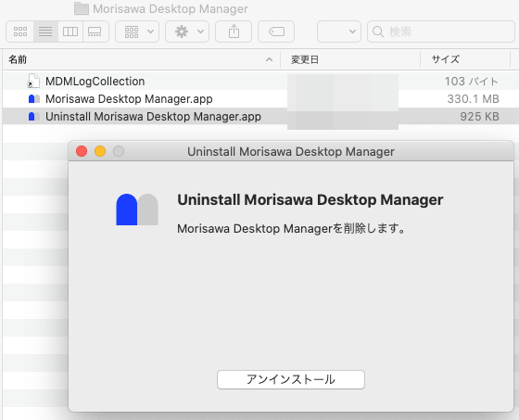Switch Finder to column view
Viewport: 519px width, 420px height.
[70, 32]
